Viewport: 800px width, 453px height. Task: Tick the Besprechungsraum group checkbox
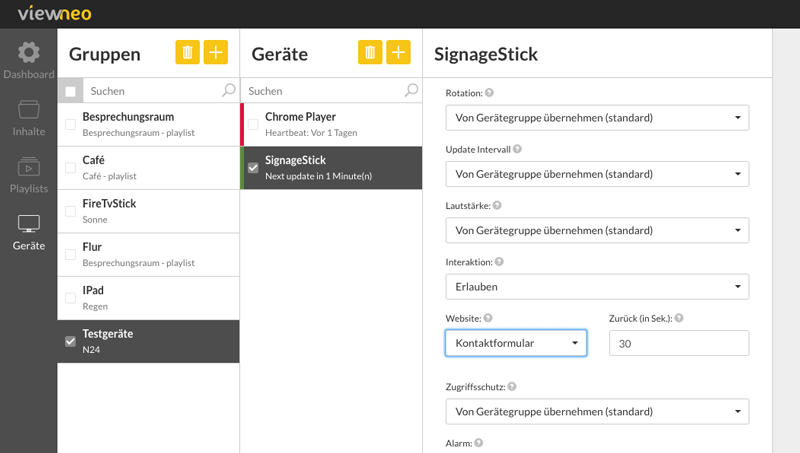[x=70, y=124]
